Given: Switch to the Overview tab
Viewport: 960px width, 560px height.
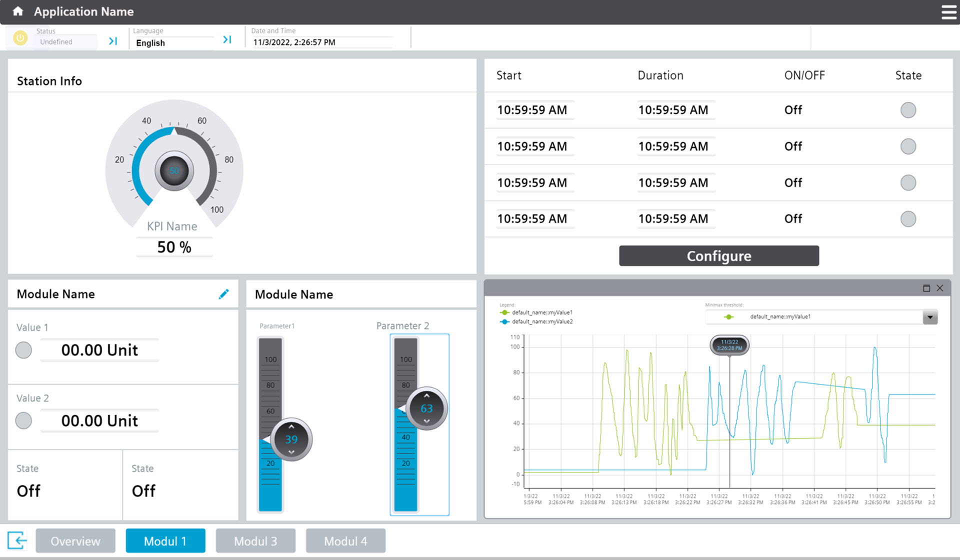Looking at the screenshot, I should coord(75,540).
